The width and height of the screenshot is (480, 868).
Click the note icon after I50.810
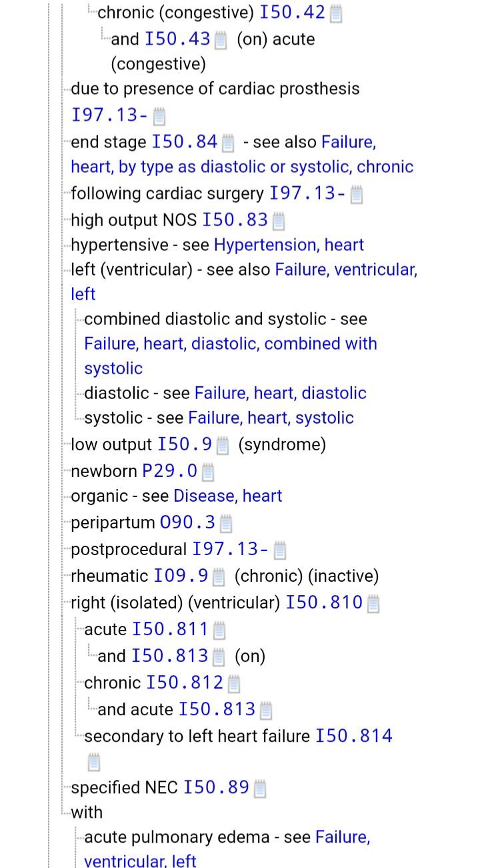coord(373,604)
